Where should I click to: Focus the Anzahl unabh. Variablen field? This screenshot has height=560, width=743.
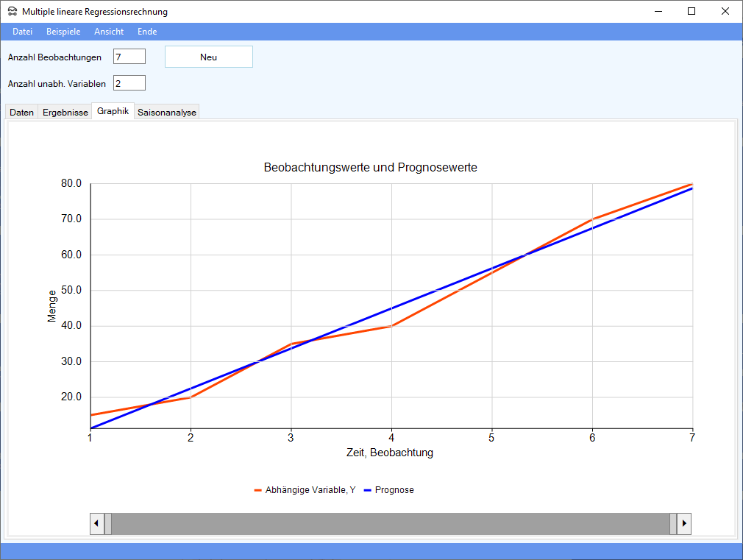[x=129, y=83]
